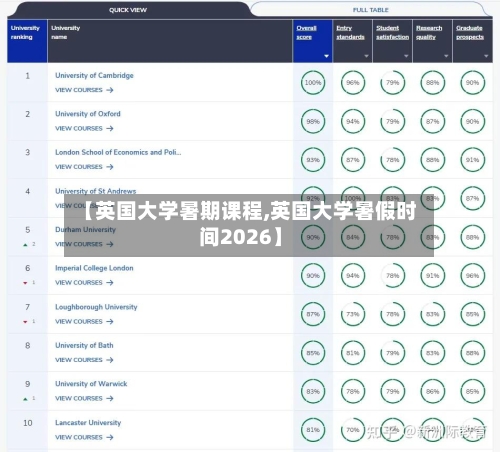
Task: View courses for University of Bath
Action: tap(84, 360)
